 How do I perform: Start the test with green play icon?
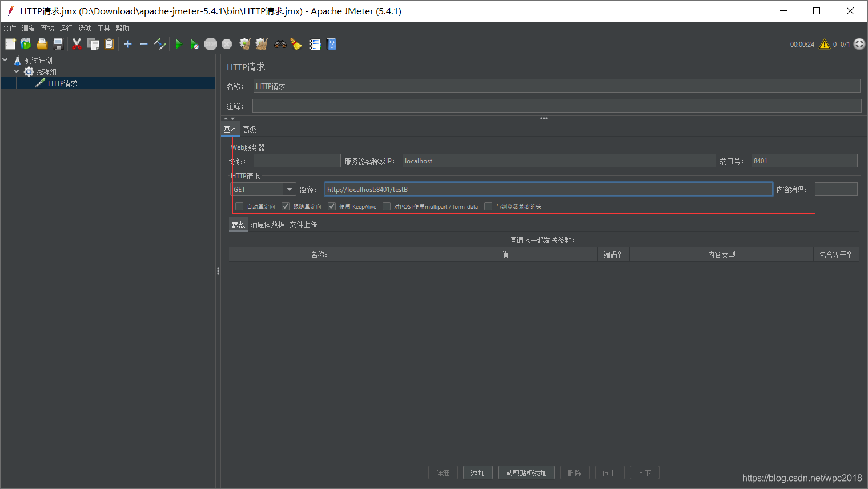179,44
